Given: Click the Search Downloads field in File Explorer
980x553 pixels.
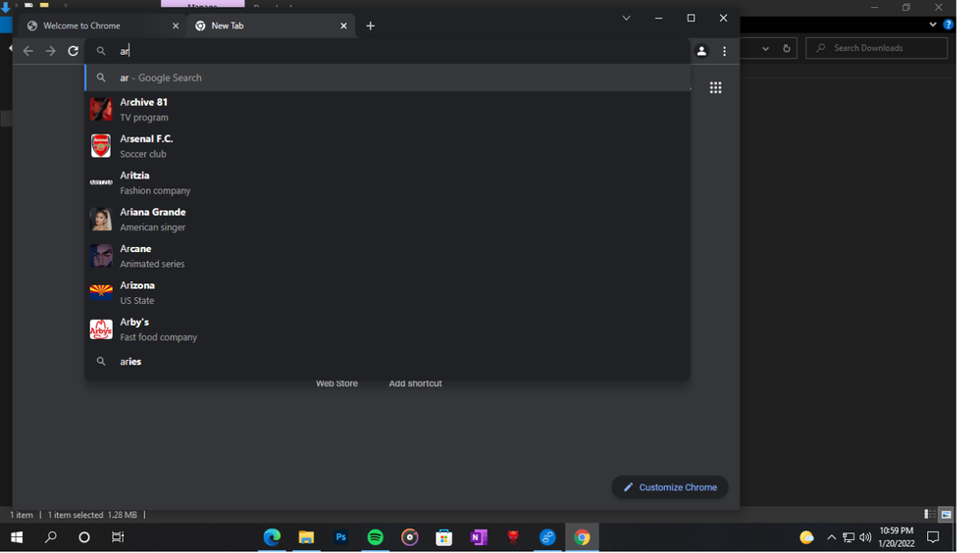Looking at the screenshot, I should point(876,48).
